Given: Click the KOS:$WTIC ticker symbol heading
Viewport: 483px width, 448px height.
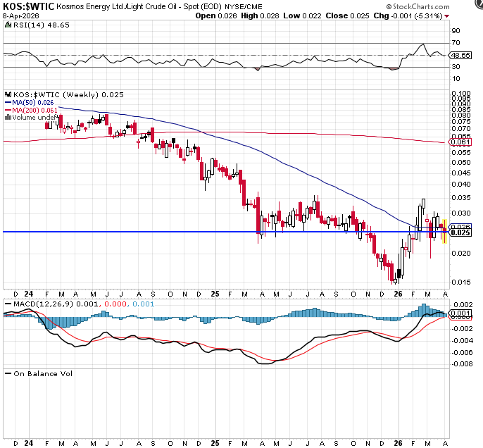Looking at the screenshot, I should [x=25, y=6].
